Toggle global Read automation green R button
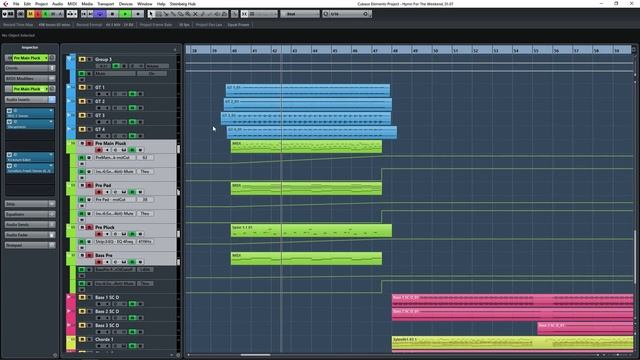This screenshot has width=640, height=360. [x=46, y=14]
